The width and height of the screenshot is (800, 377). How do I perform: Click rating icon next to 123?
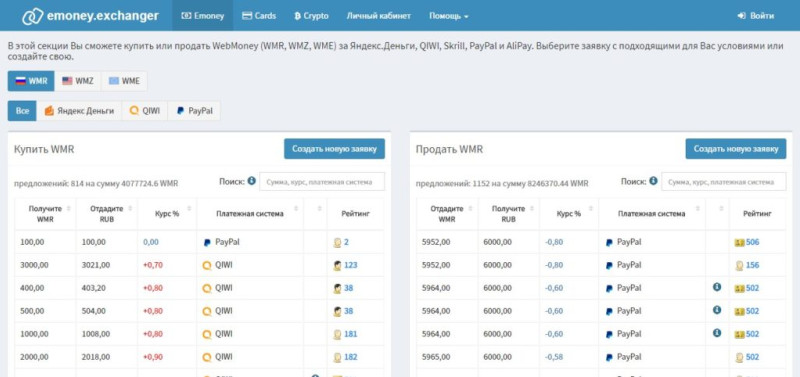(337, 265)
